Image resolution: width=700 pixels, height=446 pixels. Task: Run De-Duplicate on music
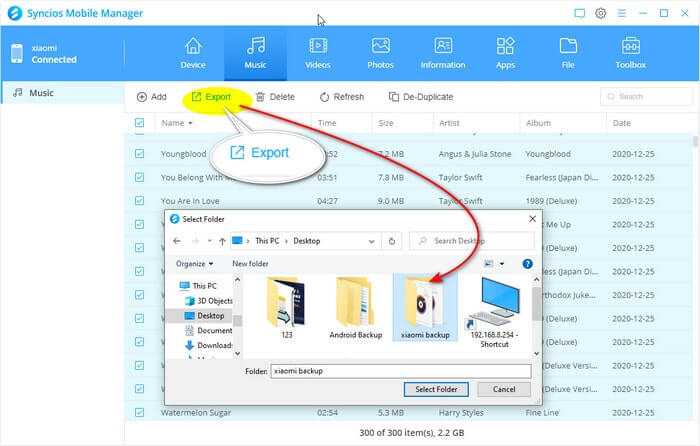(421, 97)
